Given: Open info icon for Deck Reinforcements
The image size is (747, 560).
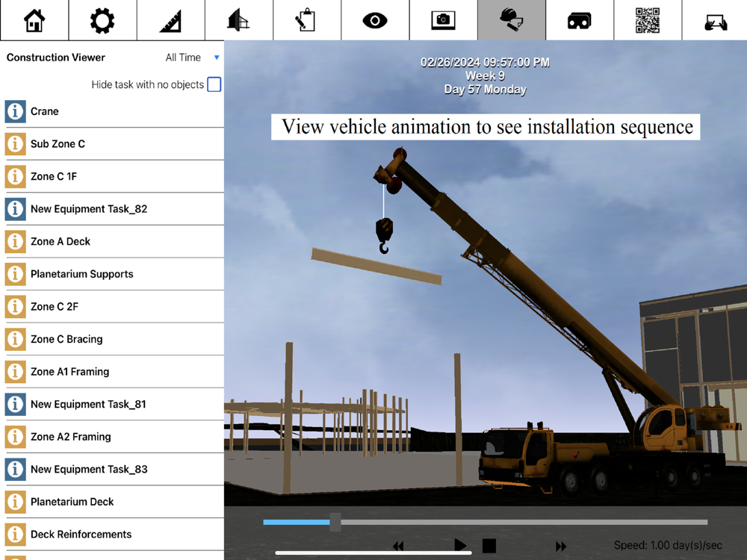Looking at the screenshot, I should pyautogui.click(x=15, y=535).
